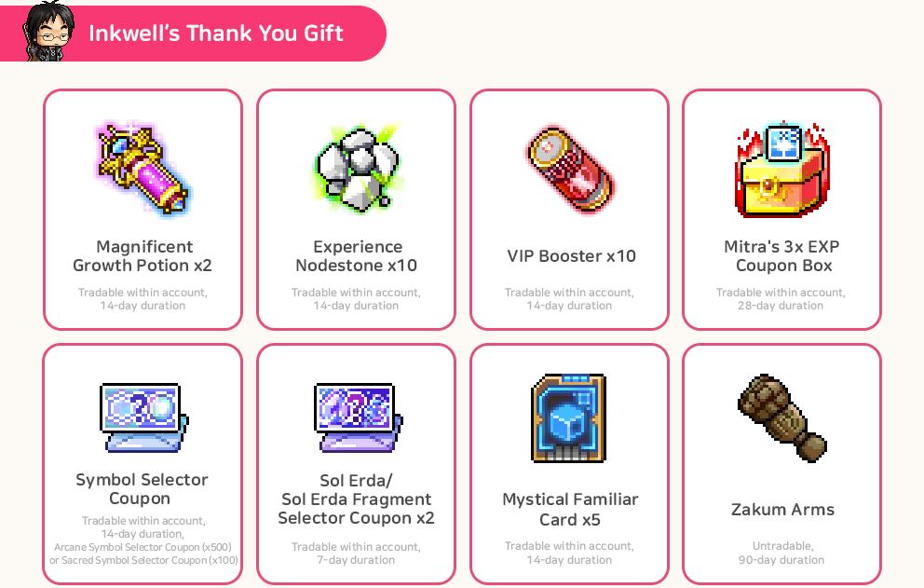Select the Experience Nodestone icon
The width and height of the screenshot is (924, 588).
[358, 168]
